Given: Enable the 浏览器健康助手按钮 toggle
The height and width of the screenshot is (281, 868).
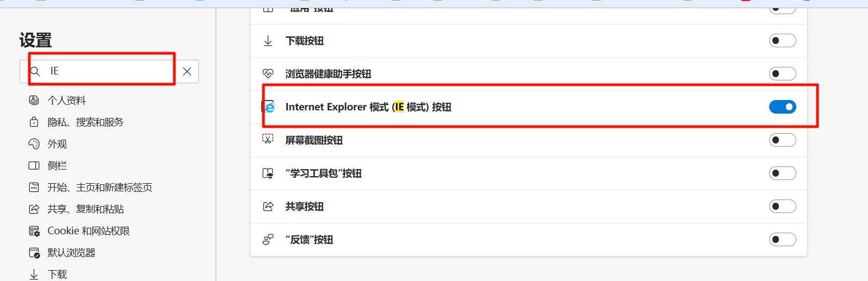Looking at the screenshot, I should (782, 73).
